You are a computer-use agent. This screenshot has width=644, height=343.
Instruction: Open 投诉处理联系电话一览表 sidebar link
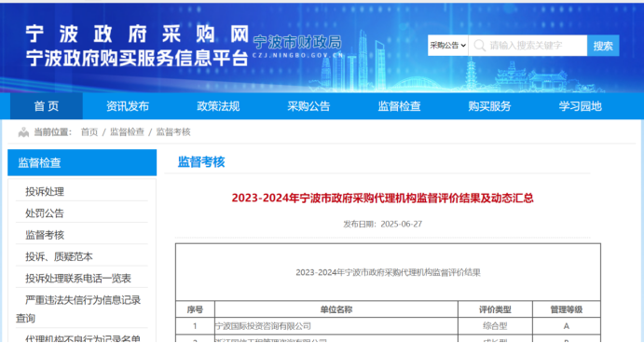tap(78, 279)
